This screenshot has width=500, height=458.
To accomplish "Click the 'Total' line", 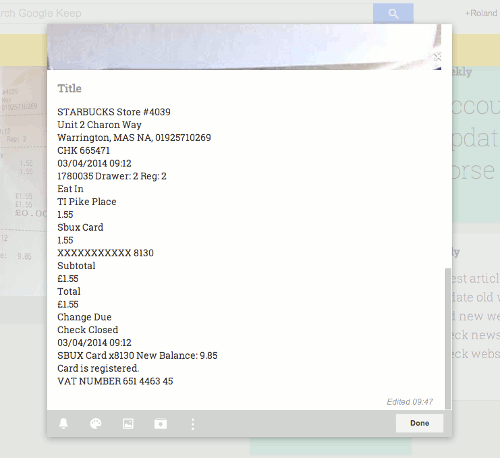I will coord(69,291).
